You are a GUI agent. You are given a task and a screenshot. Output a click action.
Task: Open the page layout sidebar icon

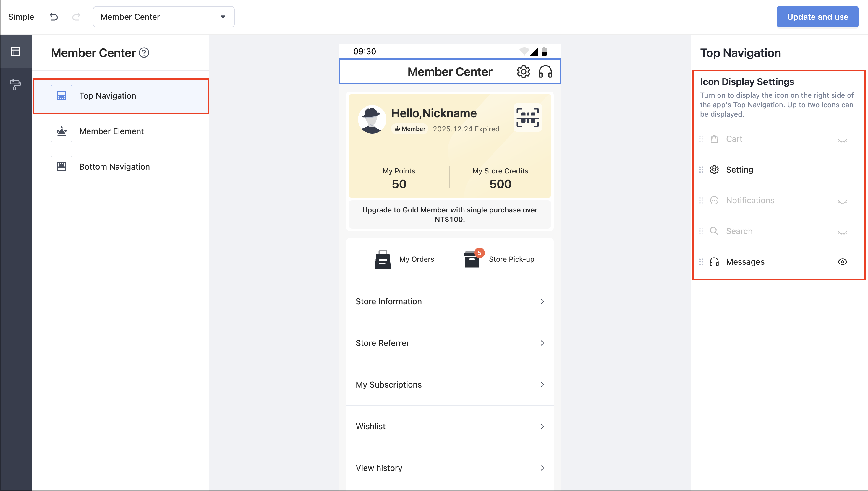pyautogui.click(x=16, y=51)
